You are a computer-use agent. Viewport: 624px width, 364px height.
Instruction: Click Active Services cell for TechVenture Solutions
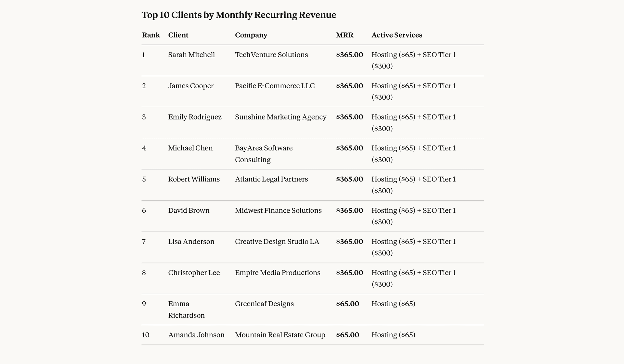click(x=413, y=60)
